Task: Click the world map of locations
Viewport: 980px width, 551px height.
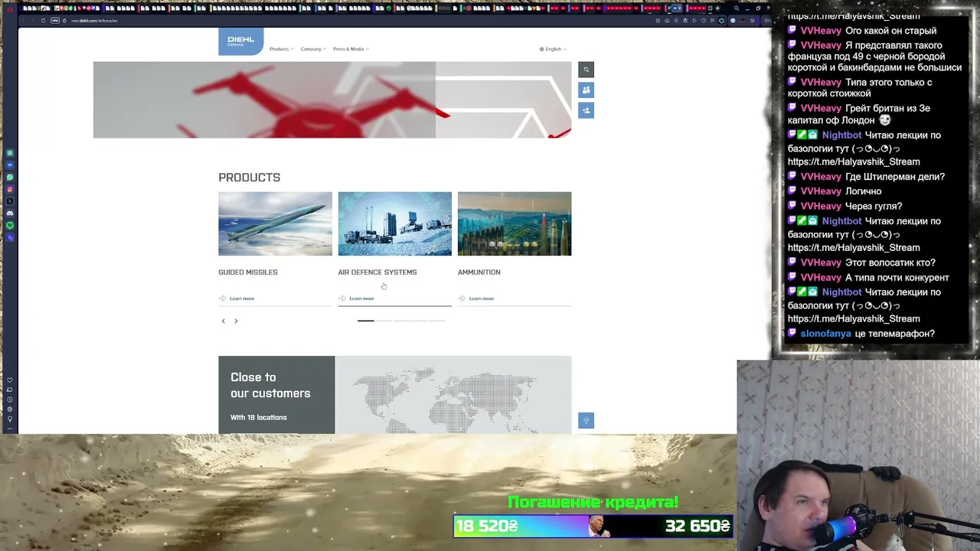Action: point(453,395)
